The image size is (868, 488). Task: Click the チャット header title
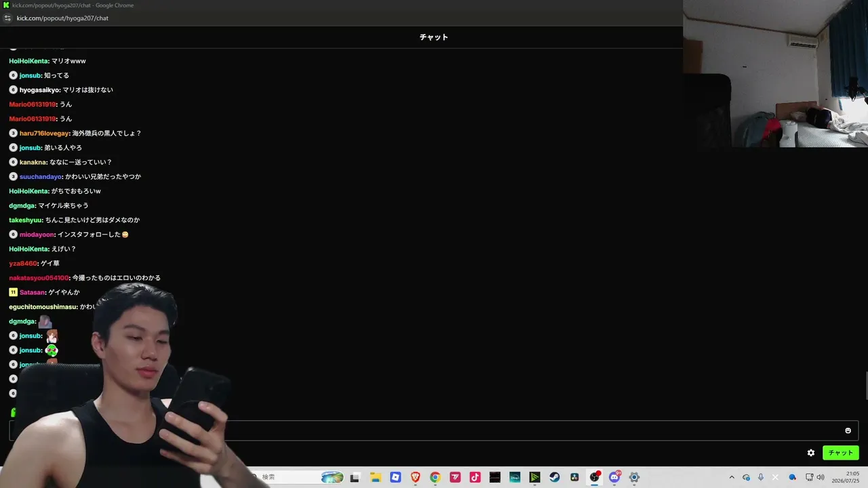point(434,37)
